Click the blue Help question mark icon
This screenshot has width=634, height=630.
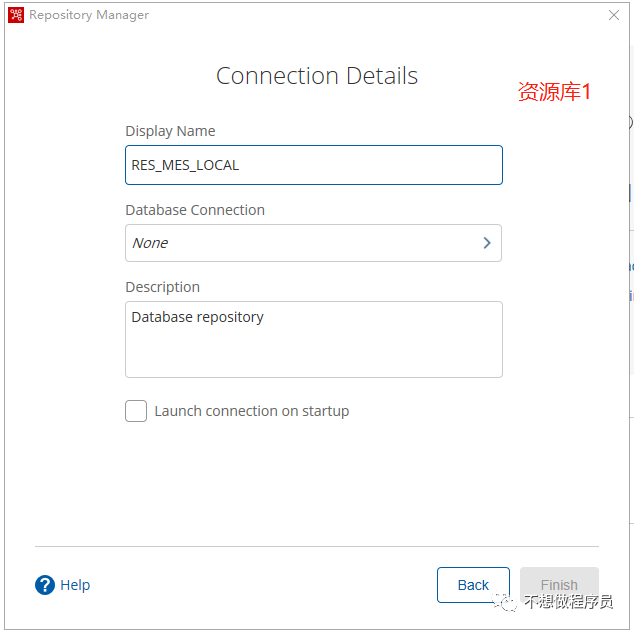[45, 585]
